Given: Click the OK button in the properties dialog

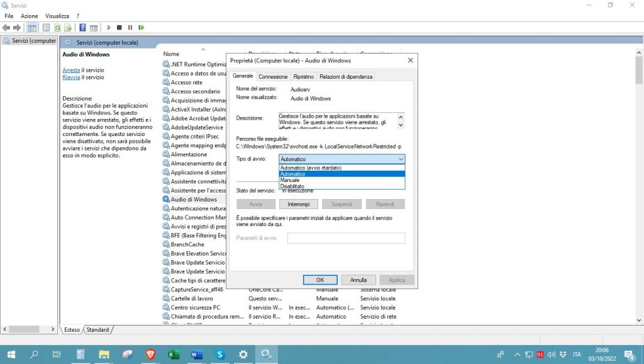Looking at the screenshot, I should [x=319, y=280].
